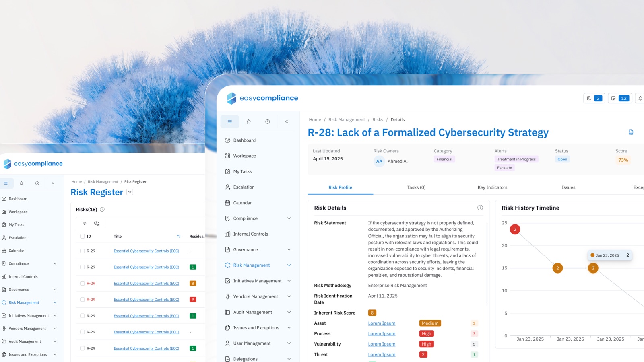Image resolution: width=644 pixels, height=362 pixels.
Task: Expand Compliance in the Risk Details sidebar
Action: (289, 218)
